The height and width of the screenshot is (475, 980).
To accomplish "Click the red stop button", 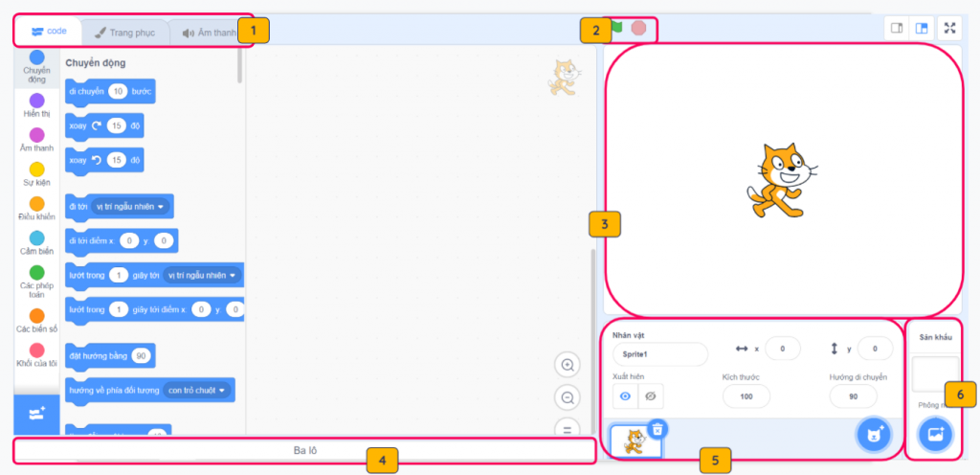I will point(638,28).
